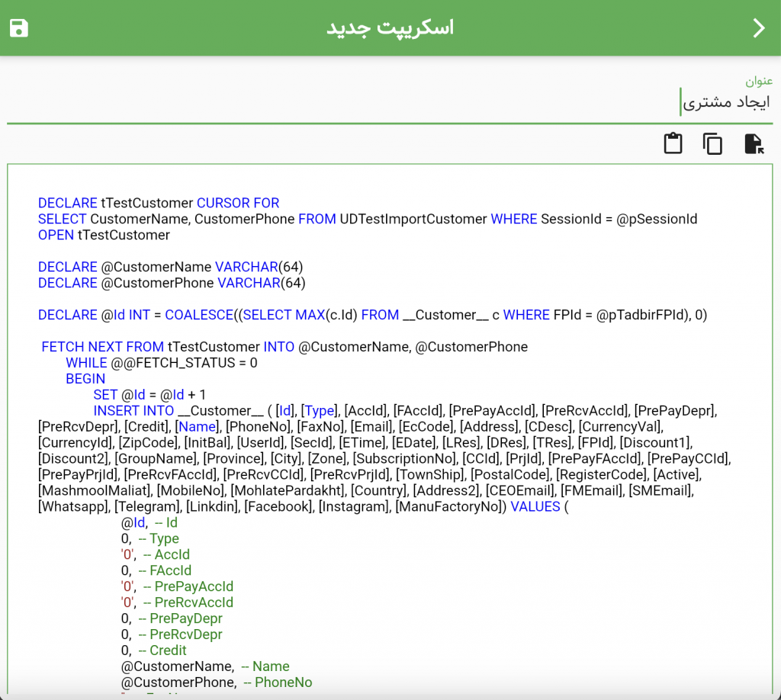The width and height of the screenshot is (781, 700).
Task: Click the line starting 'SELECT CustomerName, CustomerPhone'
Action: pyautogui.click(x=368, y=219)
